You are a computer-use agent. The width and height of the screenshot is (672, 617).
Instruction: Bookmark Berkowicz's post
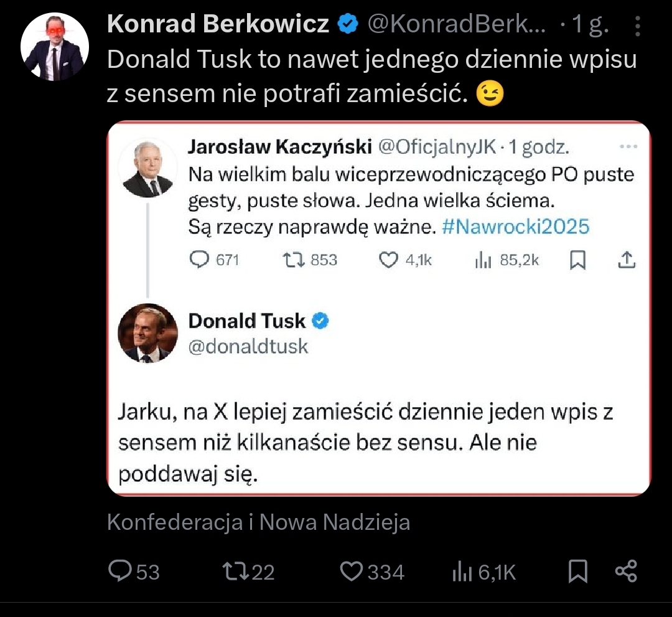click(x=577, y=571)
